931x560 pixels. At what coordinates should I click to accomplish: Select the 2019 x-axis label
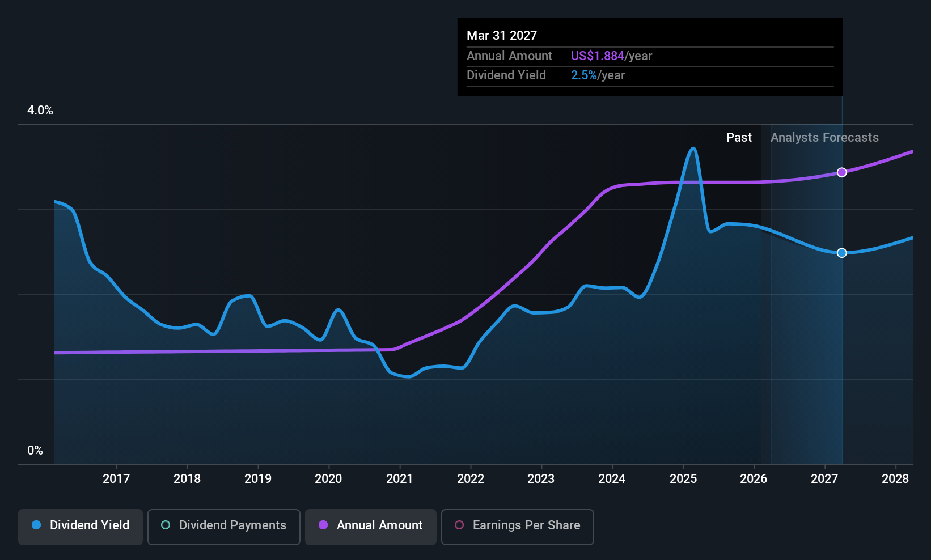coord(258,479)
